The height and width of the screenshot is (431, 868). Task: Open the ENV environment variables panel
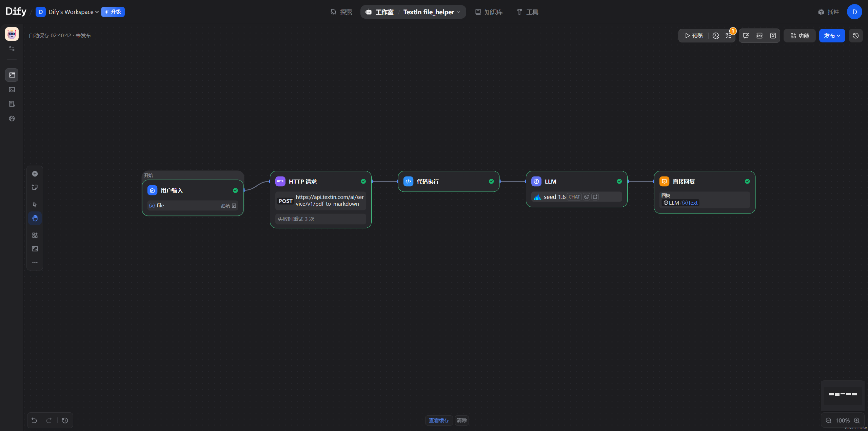click(x=759, y=36)
